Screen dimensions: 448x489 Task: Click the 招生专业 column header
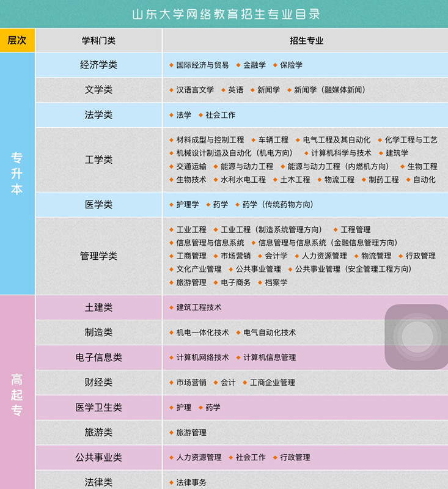point(306,40)
